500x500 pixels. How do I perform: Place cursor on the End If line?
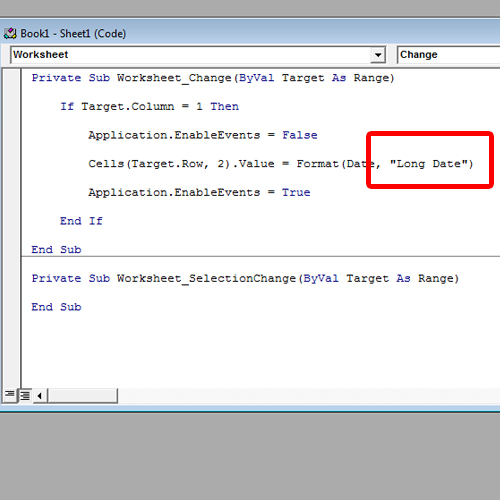pyautogui.click(x=81, y=221)
